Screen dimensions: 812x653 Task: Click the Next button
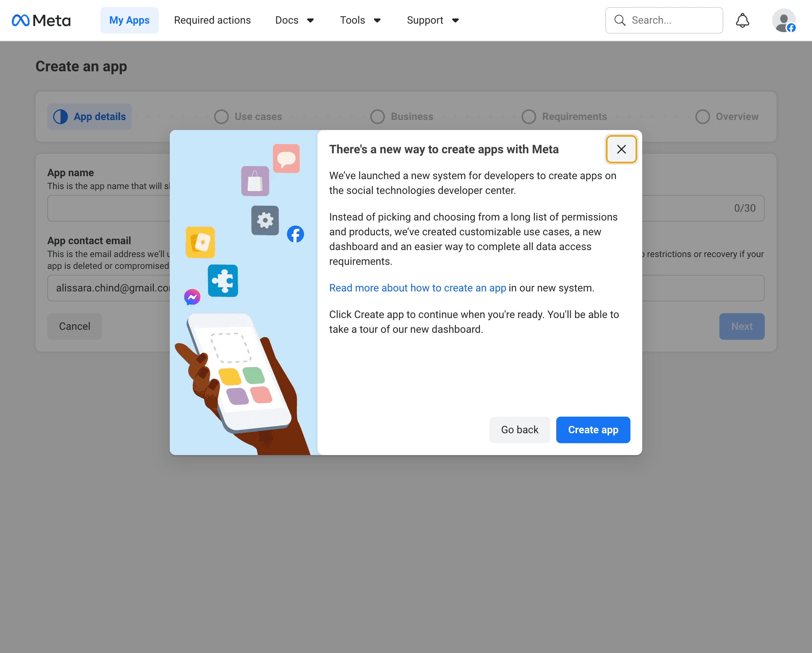coord(742,326)
